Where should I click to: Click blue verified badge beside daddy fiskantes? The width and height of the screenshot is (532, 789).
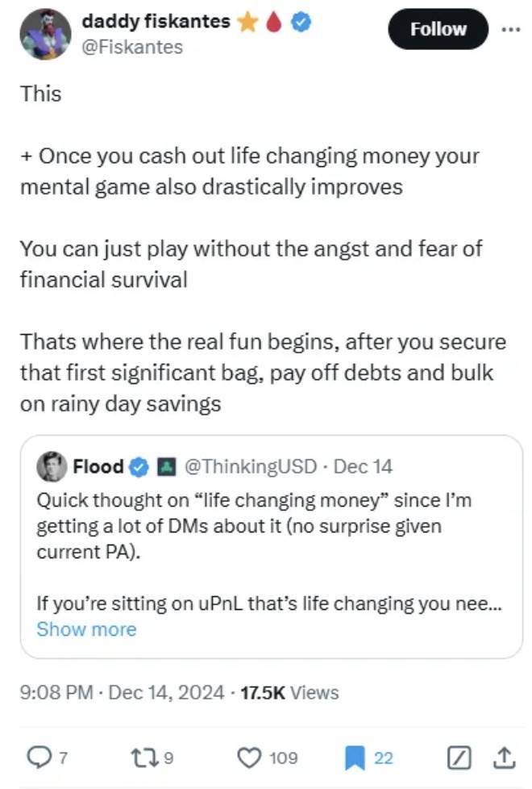point(301,23)
